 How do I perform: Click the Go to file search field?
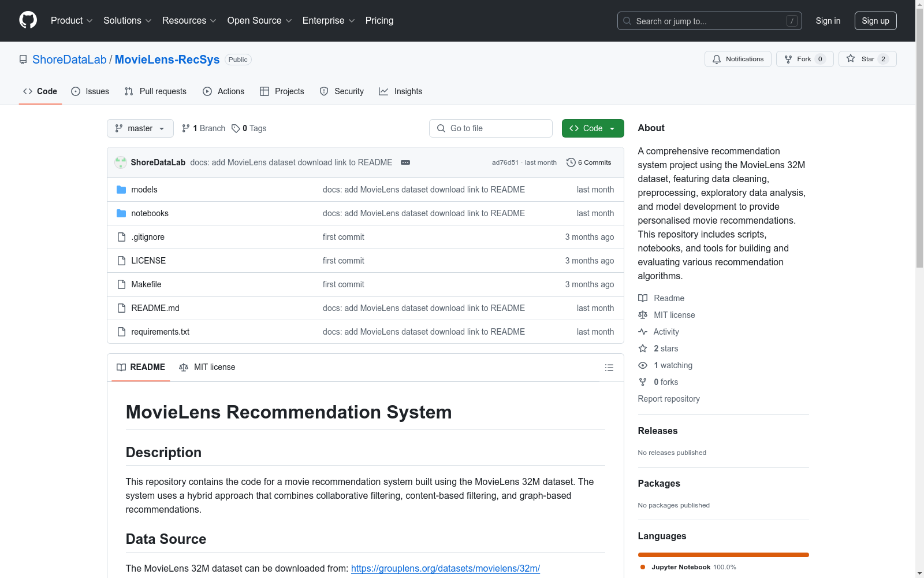(491, 128)
